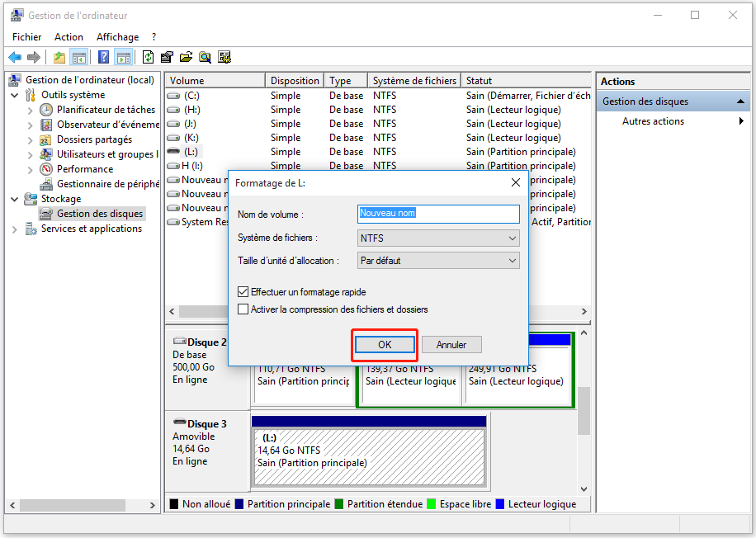Click the Stockage storage icon in tree
This screenshot has width=756, height=538.
31,199
